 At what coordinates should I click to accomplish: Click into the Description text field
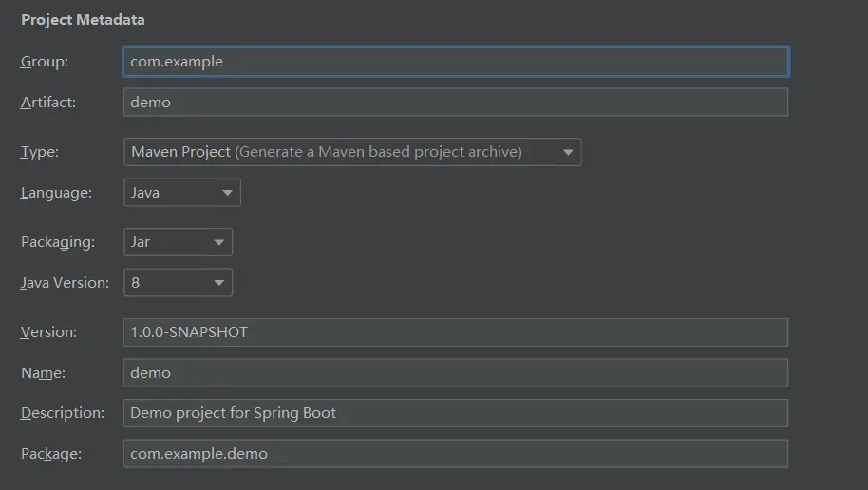tap(455, 413)
